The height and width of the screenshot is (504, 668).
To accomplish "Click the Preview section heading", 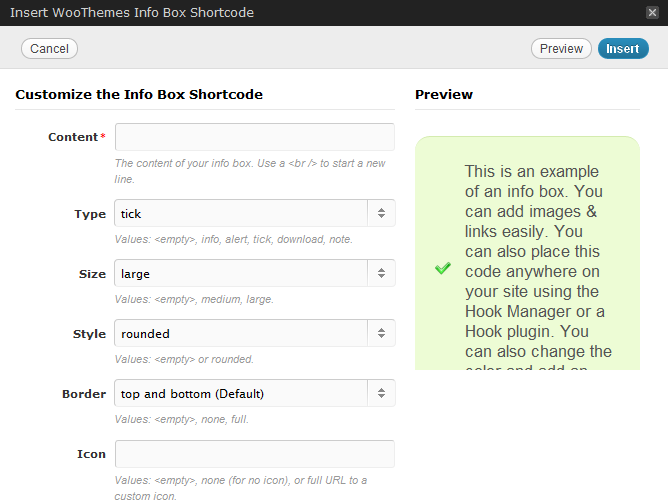I will click(444, 95).
